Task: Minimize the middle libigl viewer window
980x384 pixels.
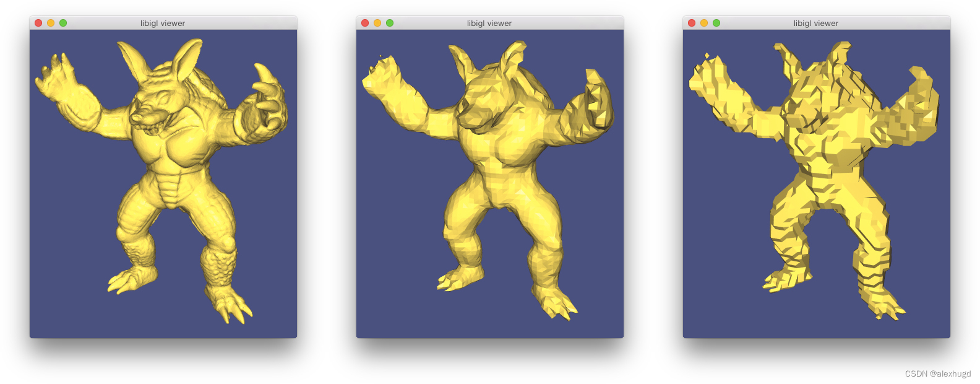Action: (x=377, y=23)
